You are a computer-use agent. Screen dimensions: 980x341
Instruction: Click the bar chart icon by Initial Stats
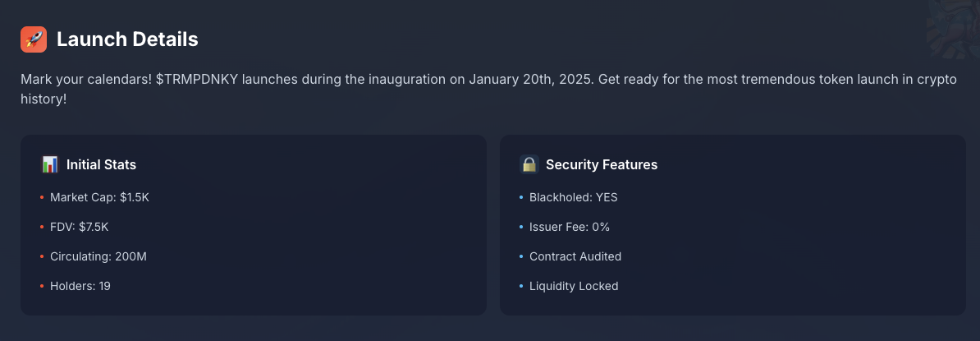click(50, 164)
